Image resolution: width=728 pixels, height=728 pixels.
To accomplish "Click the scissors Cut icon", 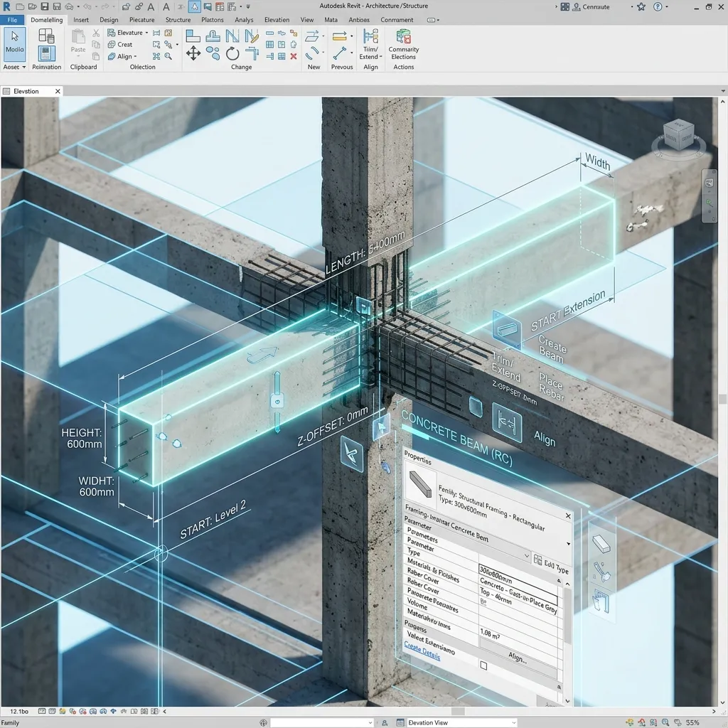I will [x=96, y=33].
